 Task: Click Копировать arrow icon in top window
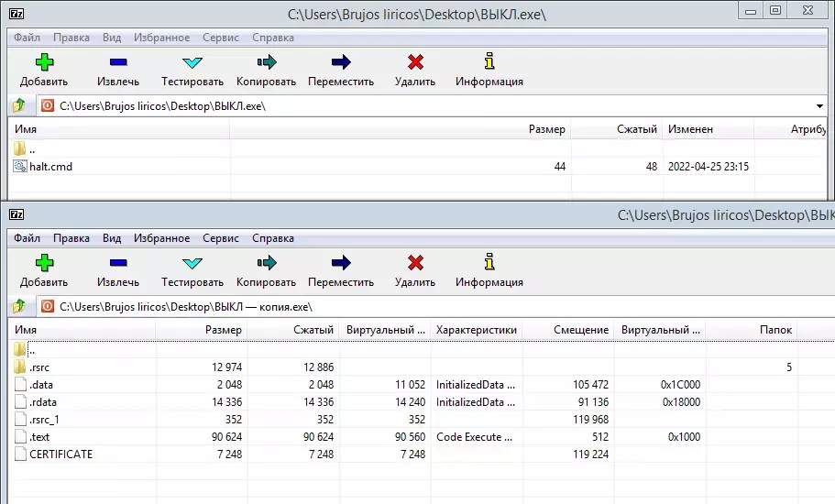point(266,62)
